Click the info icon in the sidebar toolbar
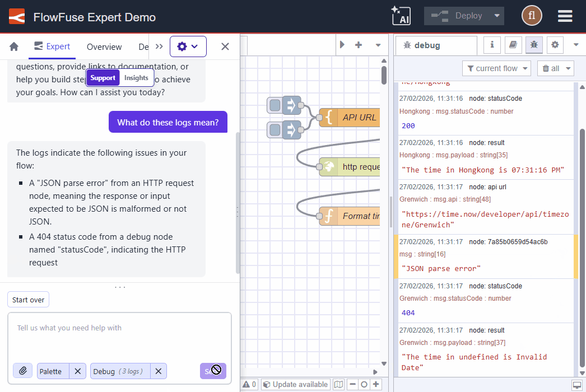 click(x=492, y=45)
